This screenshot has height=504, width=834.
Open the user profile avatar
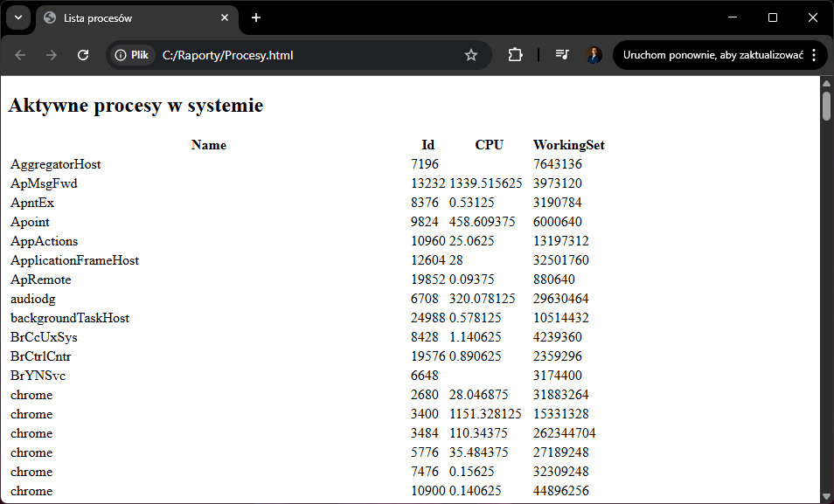click(x=594, y=55)
